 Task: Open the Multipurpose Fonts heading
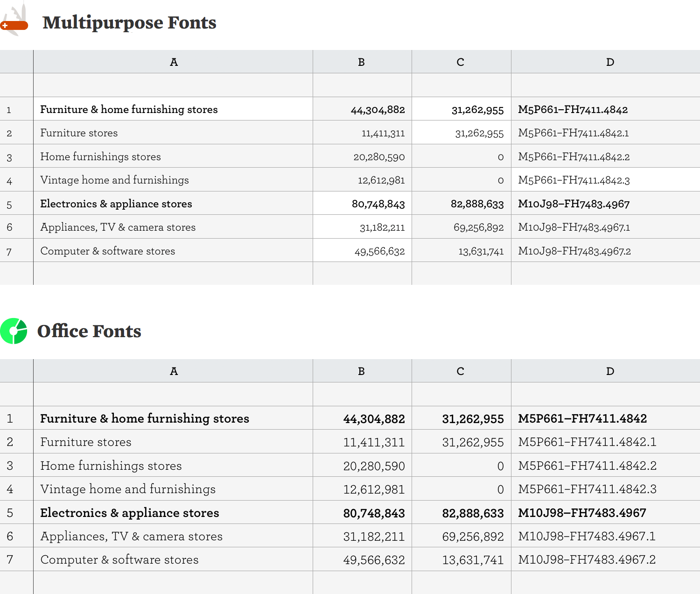(129, 22)
